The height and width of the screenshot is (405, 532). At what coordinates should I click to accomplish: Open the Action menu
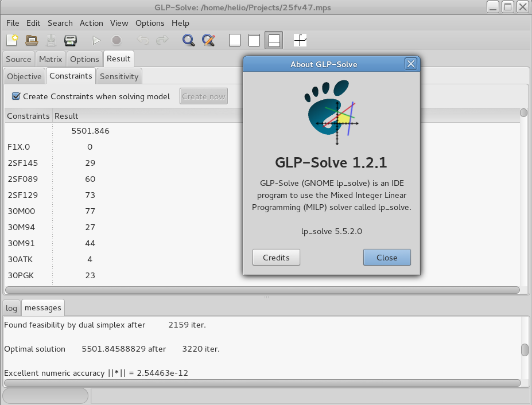coord(91,23)
